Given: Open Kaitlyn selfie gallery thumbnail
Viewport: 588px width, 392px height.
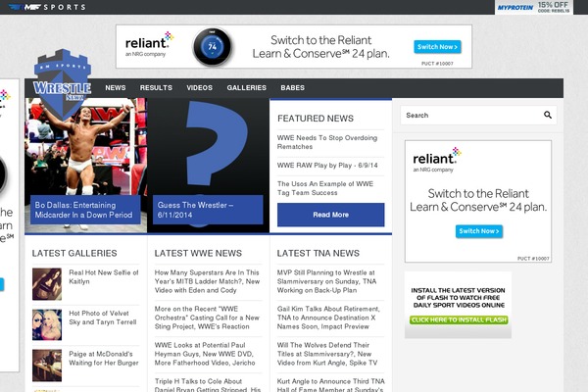Looking at the screenshot, I should coord(47,284).
